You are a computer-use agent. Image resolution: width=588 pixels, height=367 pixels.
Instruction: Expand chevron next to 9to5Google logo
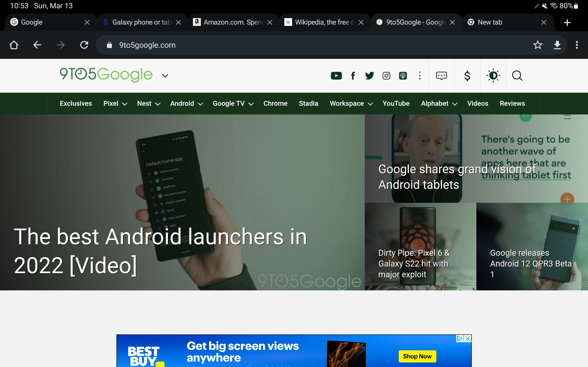(165, 76)
